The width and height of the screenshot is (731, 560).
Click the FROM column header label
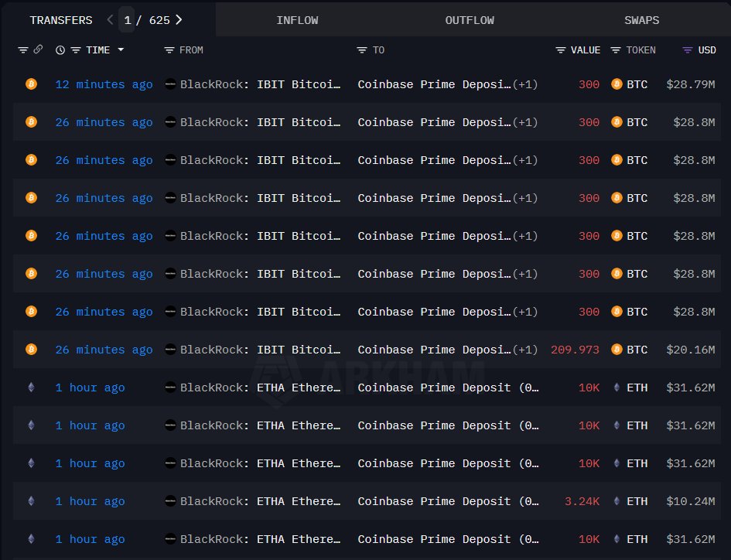pyautogui.click(x=191, y=50)
